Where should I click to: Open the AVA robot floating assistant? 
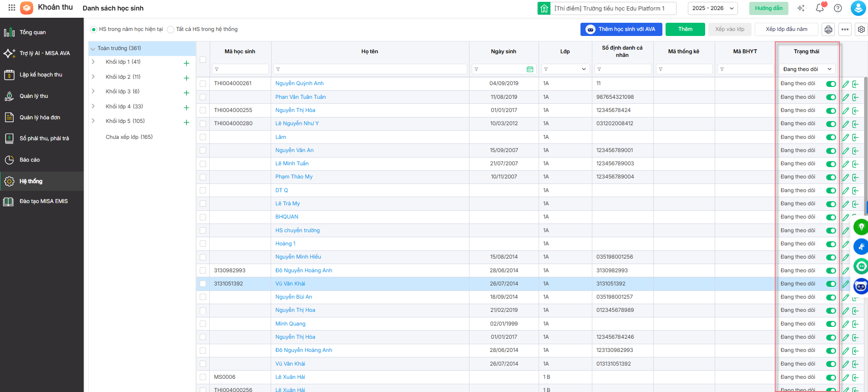tap(861, 286)
